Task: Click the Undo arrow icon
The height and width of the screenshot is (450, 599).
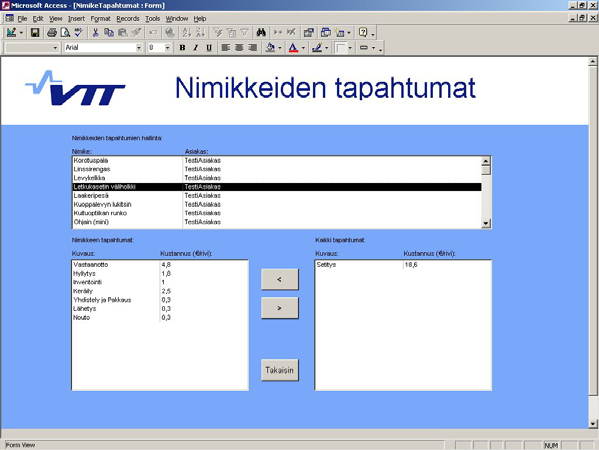Action: (153, 33)
